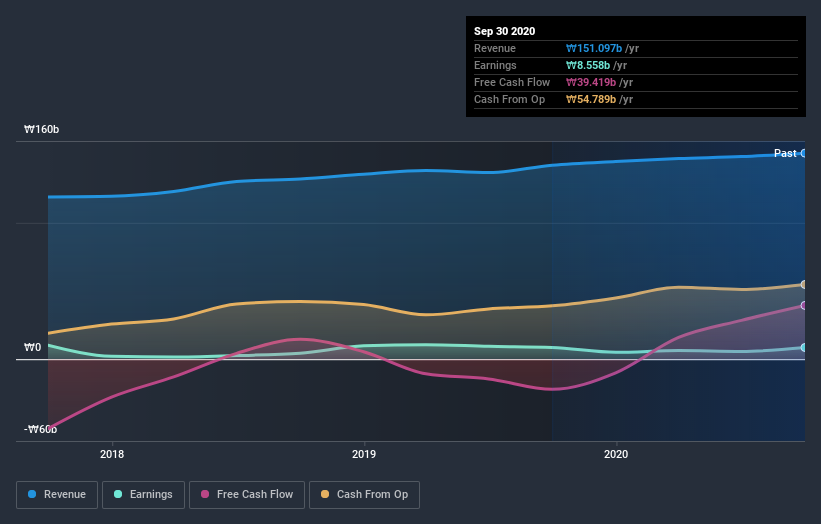This screenshot has height=524, width=821.
Task: Select the 2020 x-axis label
Action: [x=616, y=454]
